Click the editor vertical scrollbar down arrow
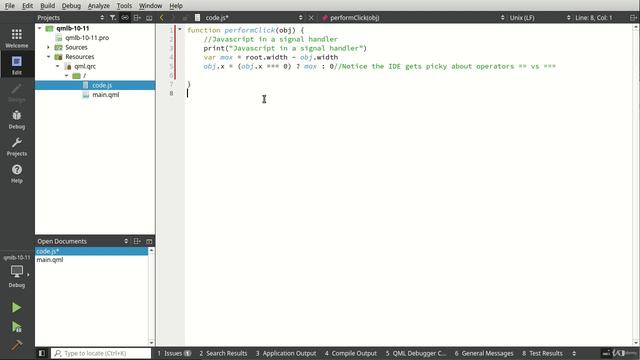The height and width of the screenshot is (360, 640). click(636, 343)
